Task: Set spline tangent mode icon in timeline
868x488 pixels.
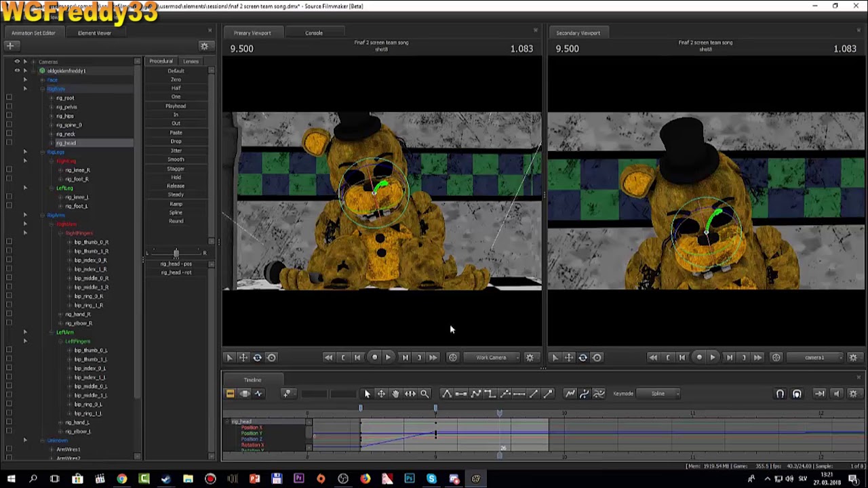Action: (x=447, y=393)
